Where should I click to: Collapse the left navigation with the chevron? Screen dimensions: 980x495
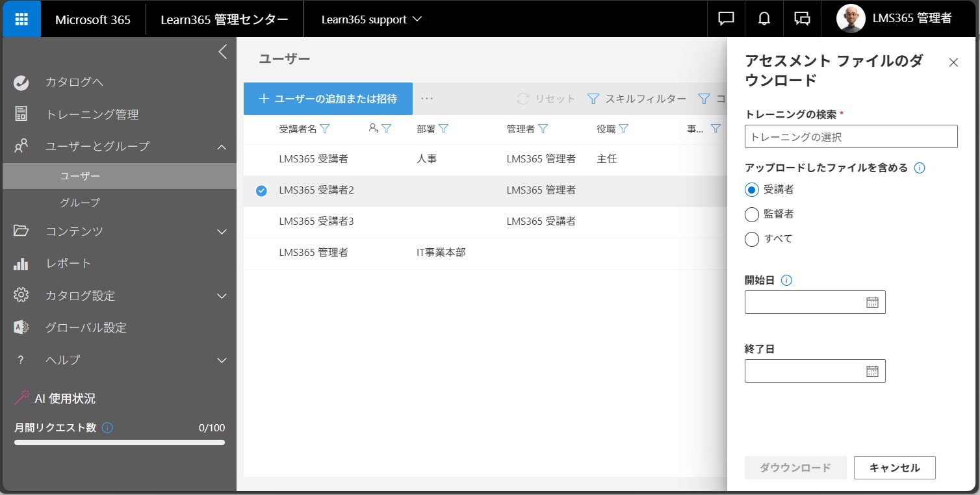pos(222,52)
